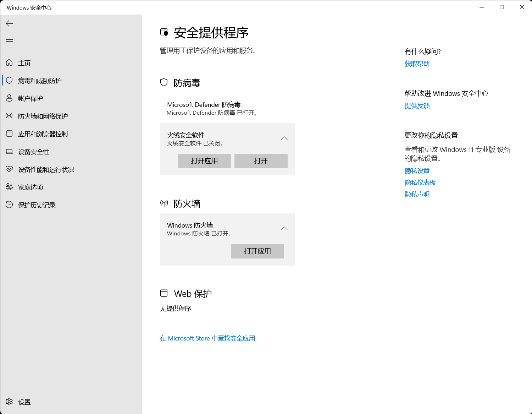Open the 隐私声明 link
The height and width of the screenshot is (414, 532).
[417, 194]
